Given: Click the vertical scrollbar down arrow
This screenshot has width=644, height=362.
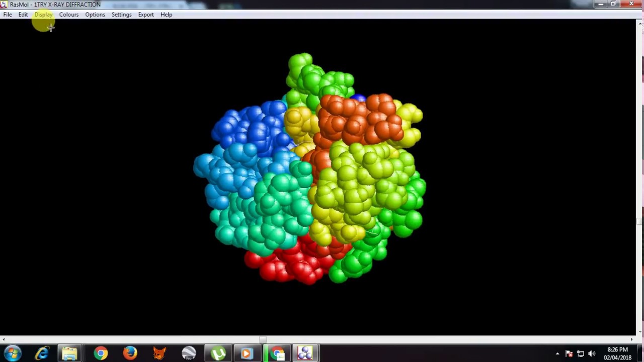Looking at the screenshot, I should point(640,332).
